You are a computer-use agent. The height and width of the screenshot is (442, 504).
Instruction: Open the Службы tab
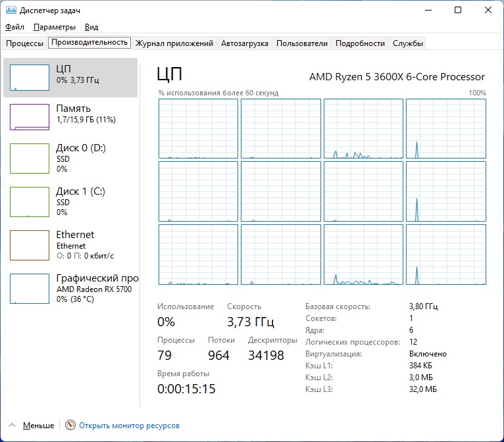(x=408, y=43)
